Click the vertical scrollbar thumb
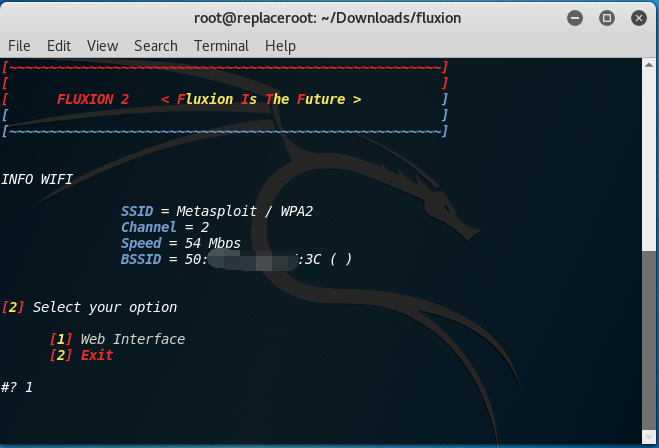The width and height of the screenshot is (659, 448). [x=648, y=340]
